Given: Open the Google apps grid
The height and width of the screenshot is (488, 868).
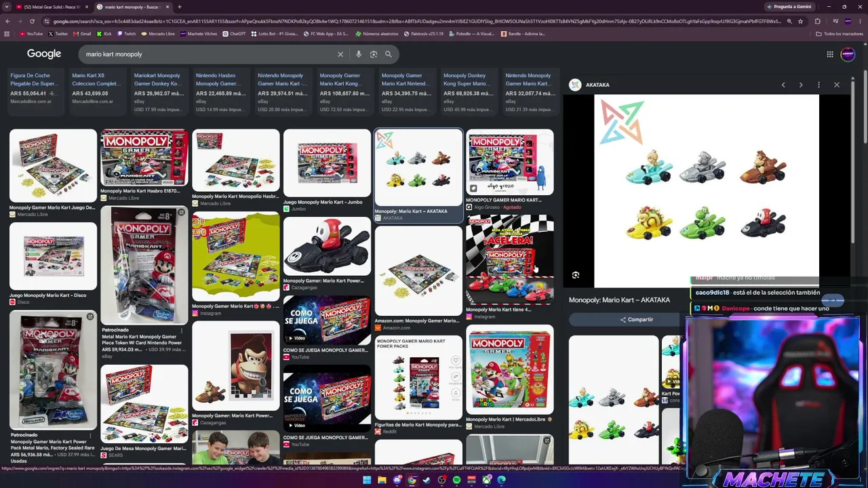Looking at the screenshot, I should point(829,54).
